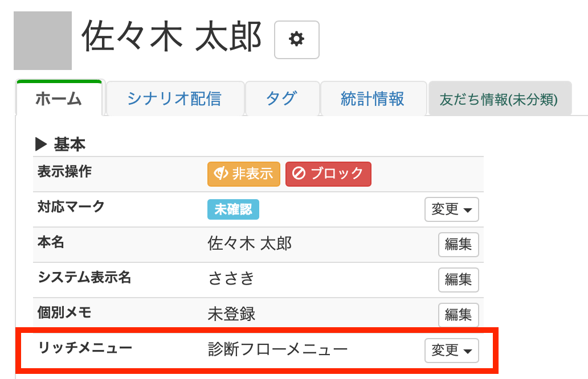Click 編集 button for システム表示名
The height and width of the screenshot is (379, 588).
tap(458, 280)
